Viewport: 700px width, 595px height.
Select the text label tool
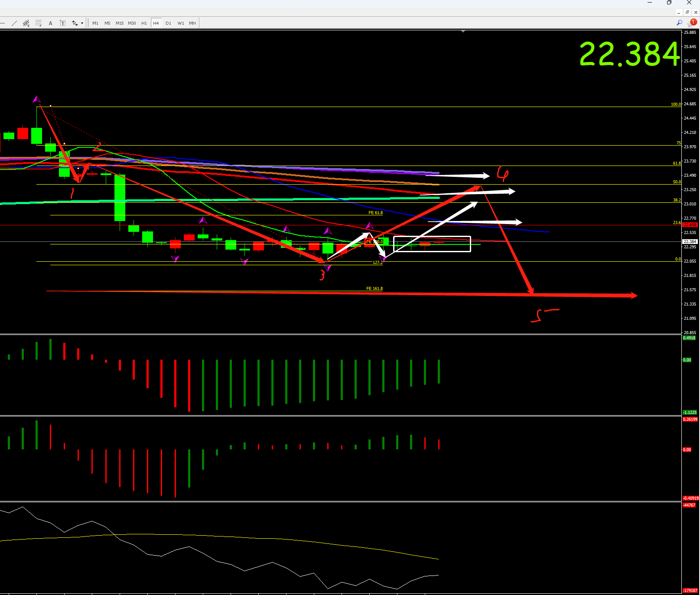point(63,23)
